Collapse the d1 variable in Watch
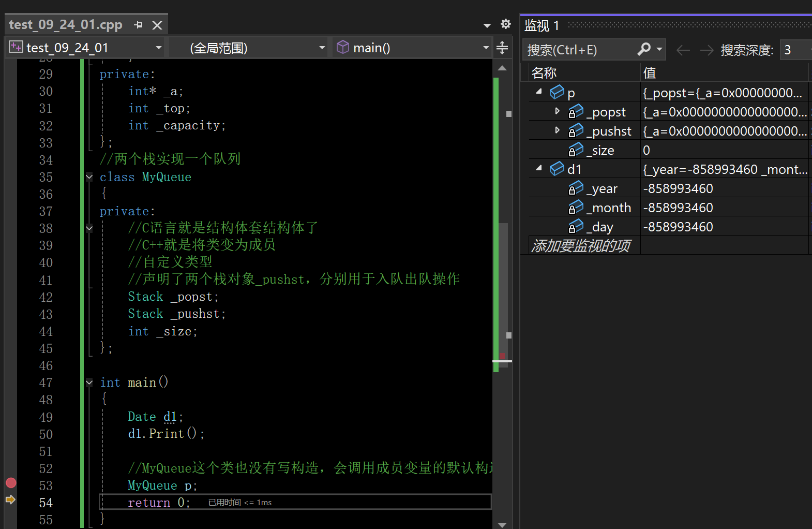This screenshot has height=529, width=812. click(x=539, y=168)
